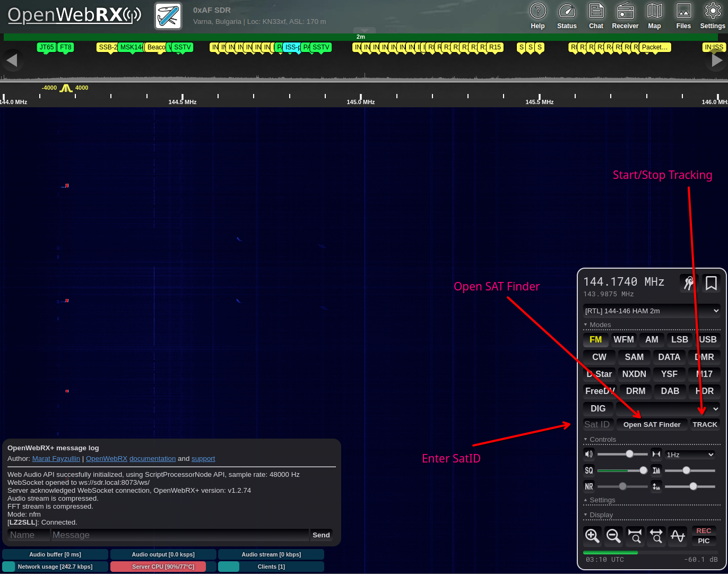Select DAB mode
This screenshot has width=728, height=574.
[670, 391]
